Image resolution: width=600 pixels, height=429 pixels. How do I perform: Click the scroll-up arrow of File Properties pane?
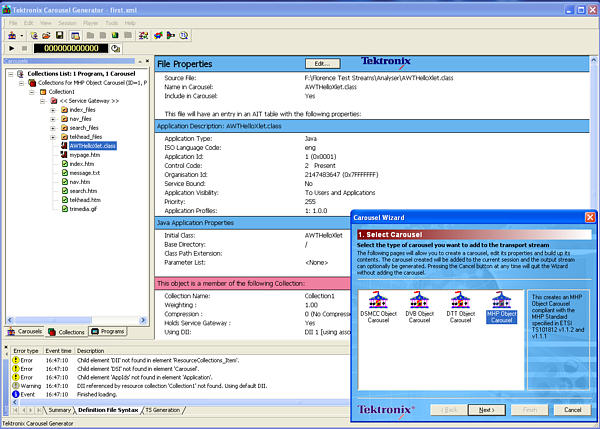point(594,60)
